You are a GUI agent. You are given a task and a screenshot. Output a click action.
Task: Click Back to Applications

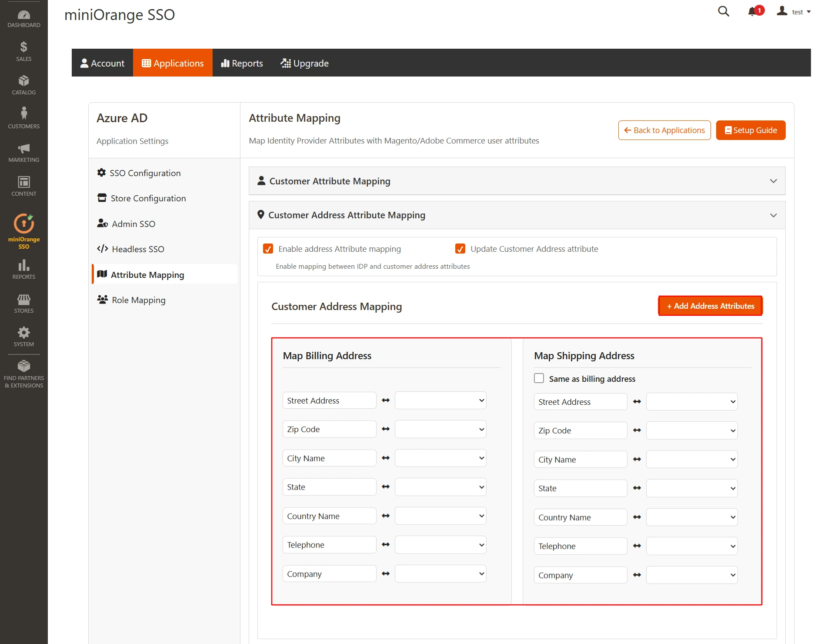(x=664, y=130)
